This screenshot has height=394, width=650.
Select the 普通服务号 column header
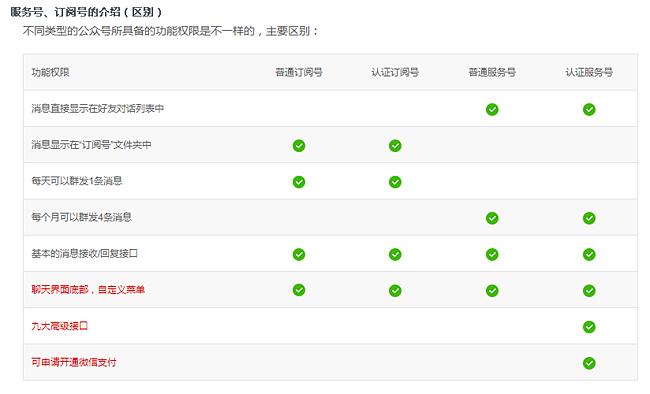click(x=492, y=72)
